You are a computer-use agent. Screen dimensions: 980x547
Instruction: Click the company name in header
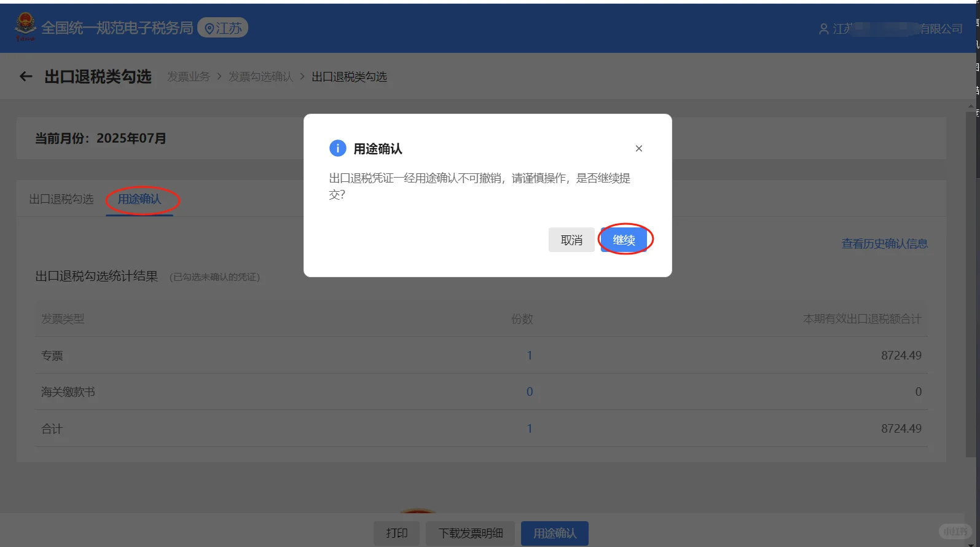898,29
